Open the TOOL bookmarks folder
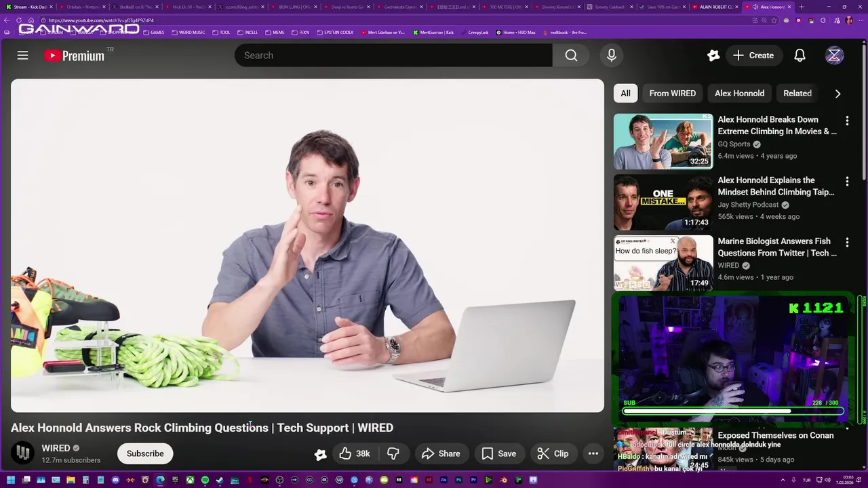Viewport: 868px width, 488px height. [x=221, y=33]
